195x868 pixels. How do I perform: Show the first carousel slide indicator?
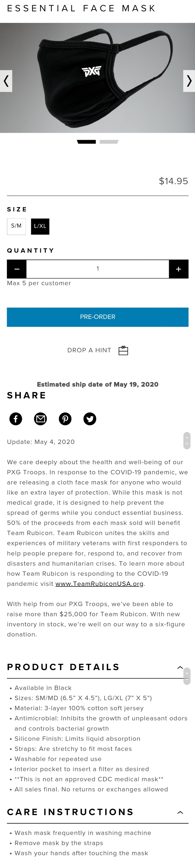[87, 142]
